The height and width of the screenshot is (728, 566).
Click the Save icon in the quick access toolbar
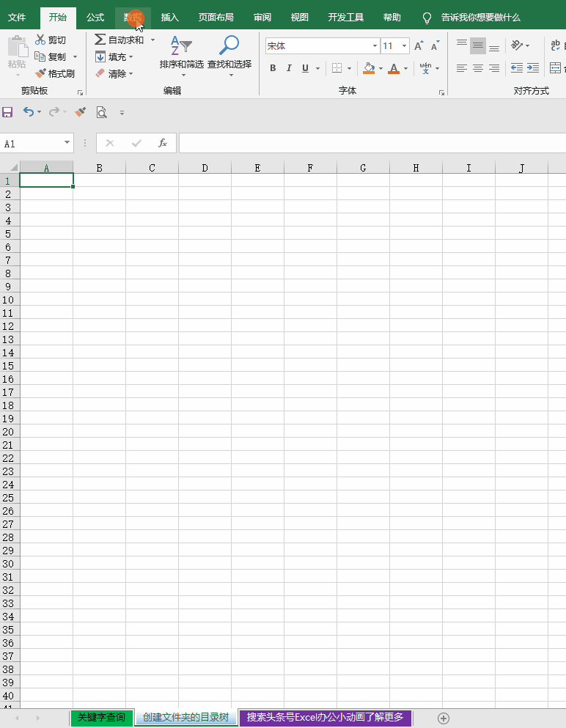(7, 112)
